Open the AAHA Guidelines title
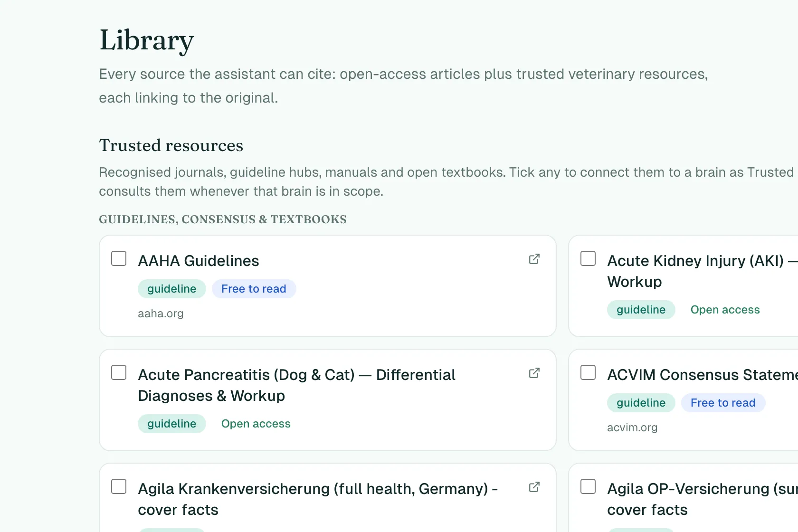 199,261
